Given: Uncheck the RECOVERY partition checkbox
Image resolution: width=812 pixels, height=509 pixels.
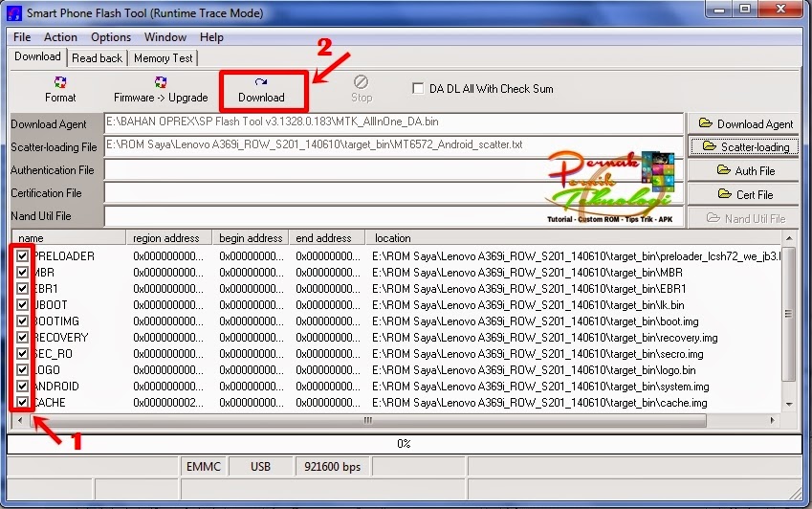Looking at the screenshot, I should tap(22, 337).
